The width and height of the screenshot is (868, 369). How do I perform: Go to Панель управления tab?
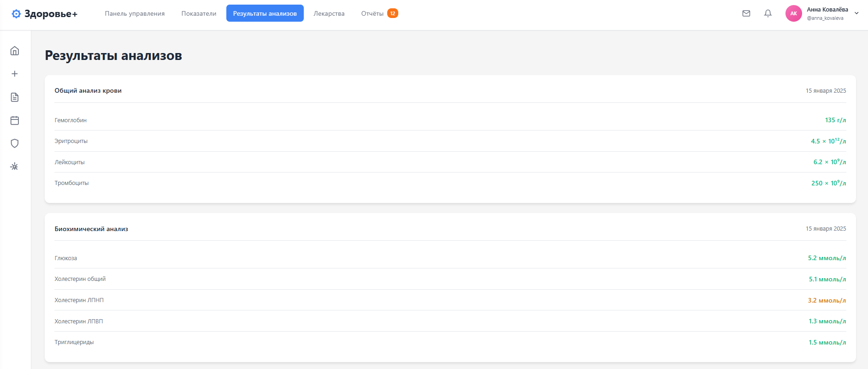(x=135, y=13)
